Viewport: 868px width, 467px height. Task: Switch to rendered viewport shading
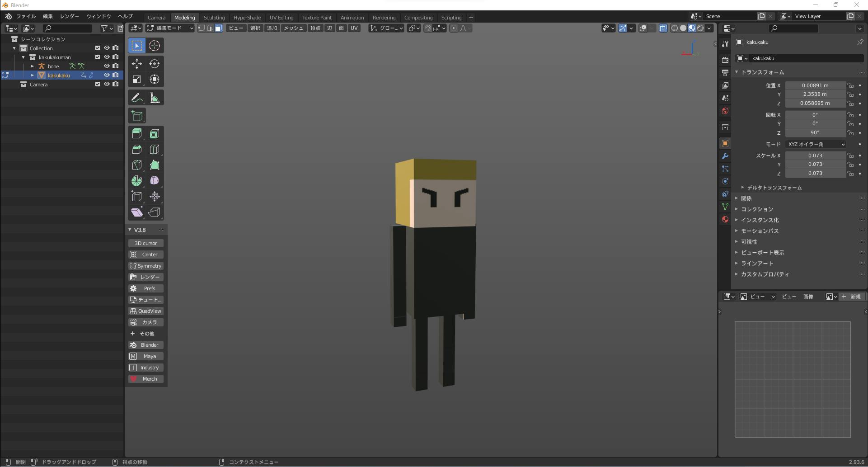click(700, 28)
